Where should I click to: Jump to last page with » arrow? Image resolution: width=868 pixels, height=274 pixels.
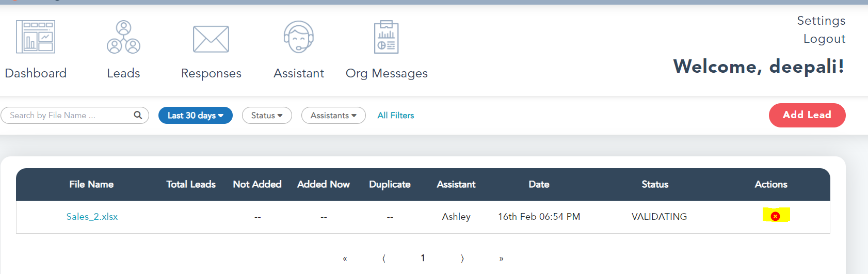[x=501, y=259]
